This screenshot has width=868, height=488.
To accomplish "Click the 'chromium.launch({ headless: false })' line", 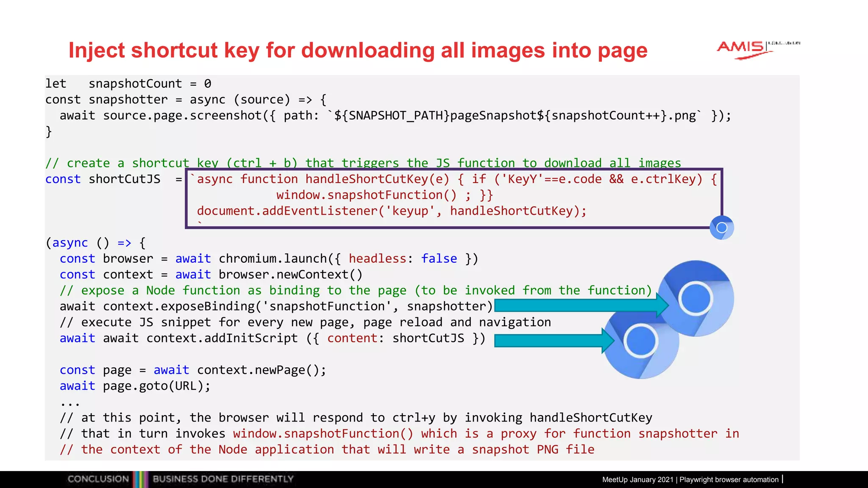I will (269, 259).
